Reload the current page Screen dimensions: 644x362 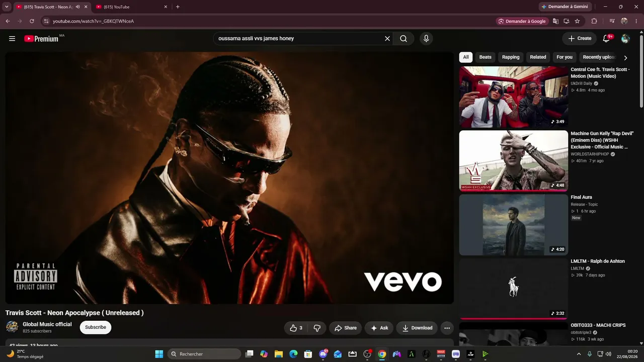click(x=32, y=21)
